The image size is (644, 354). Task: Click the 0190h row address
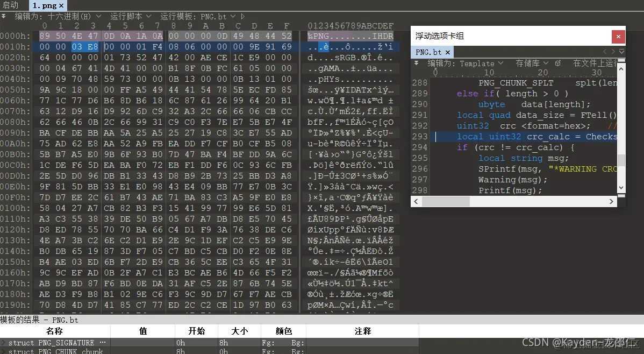coord(15,305)
